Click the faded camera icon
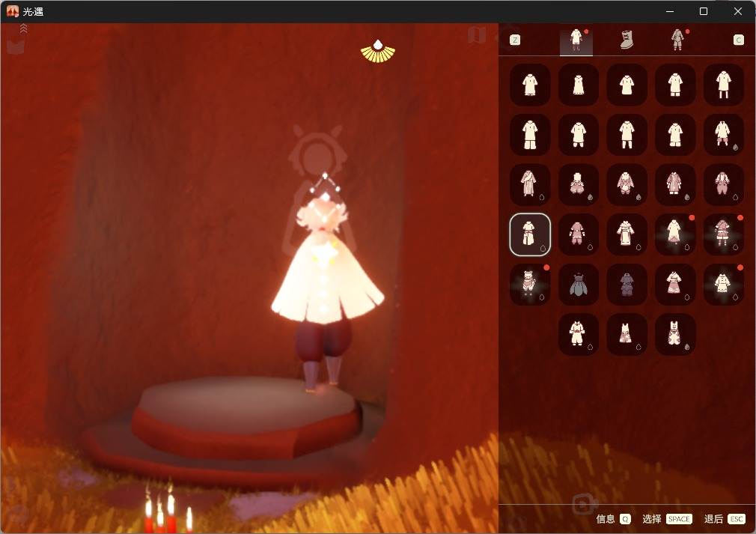 [x=584, y=503]
